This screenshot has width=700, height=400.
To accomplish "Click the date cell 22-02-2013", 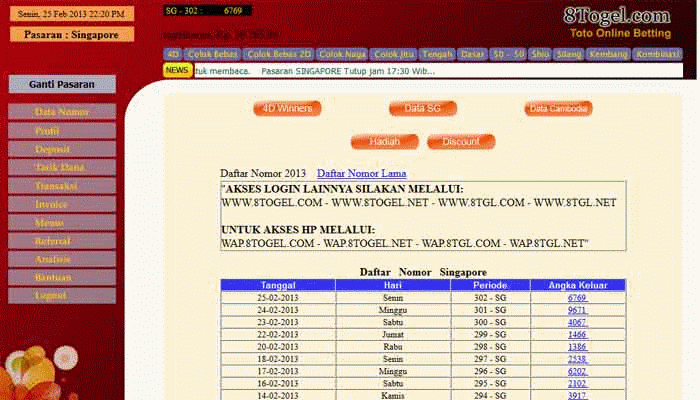I will tap(278, 334).
